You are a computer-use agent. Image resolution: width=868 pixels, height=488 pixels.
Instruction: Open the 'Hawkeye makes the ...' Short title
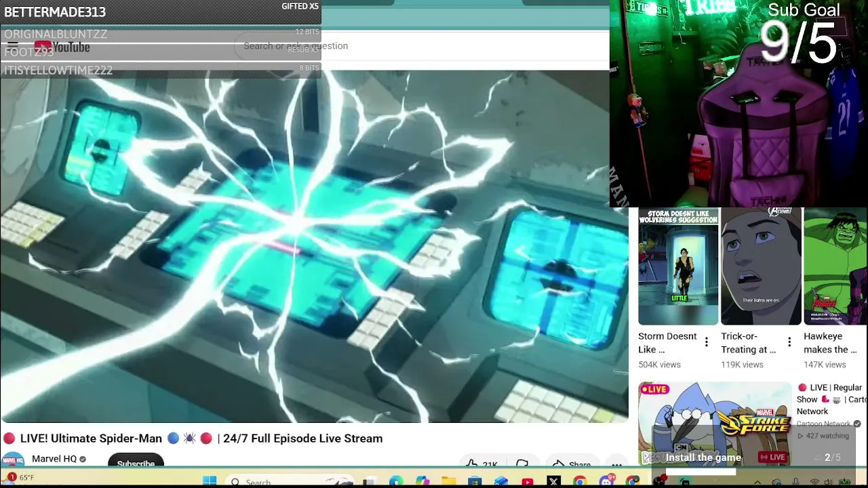(x=830, y=343)
